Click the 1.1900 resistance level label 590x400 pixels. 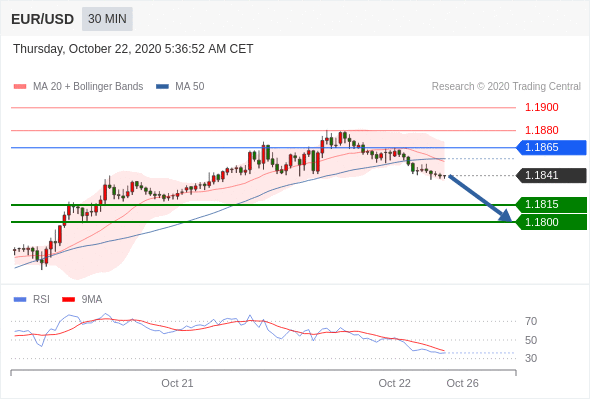541,108
